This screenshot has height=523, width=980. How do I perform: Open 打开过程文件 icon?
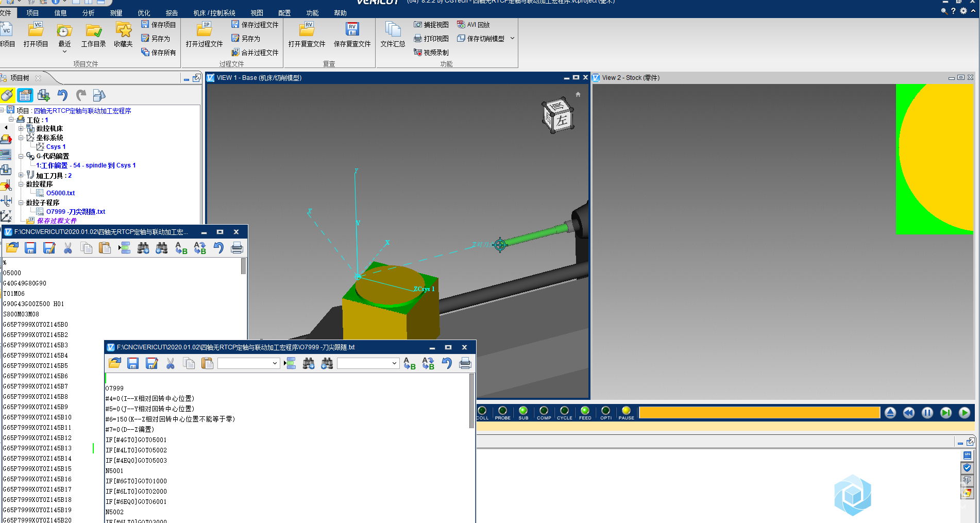tap(204, 35)
